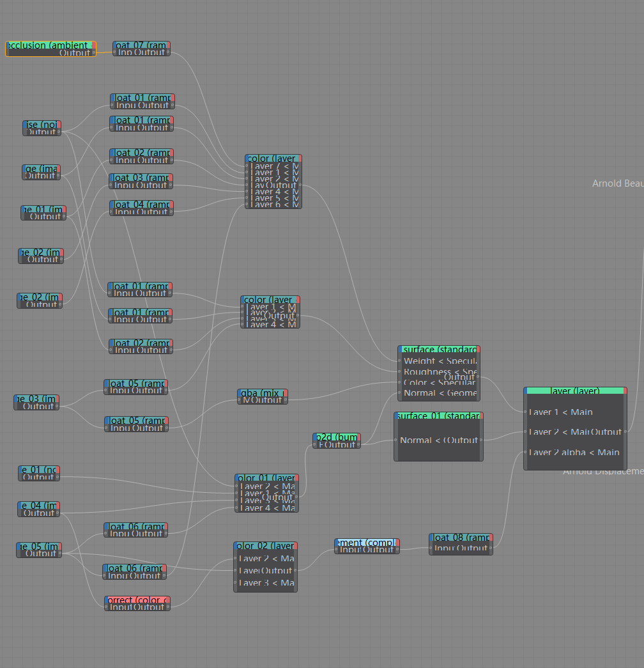Open red output corner of bump2d node
The width and height of the screenshot is (644, 668).
pyautogui.click(x=359, y=437)
